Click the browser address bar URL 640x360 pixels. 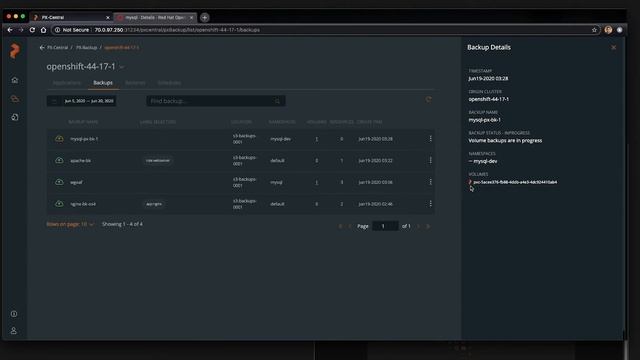tap(177, 30)
